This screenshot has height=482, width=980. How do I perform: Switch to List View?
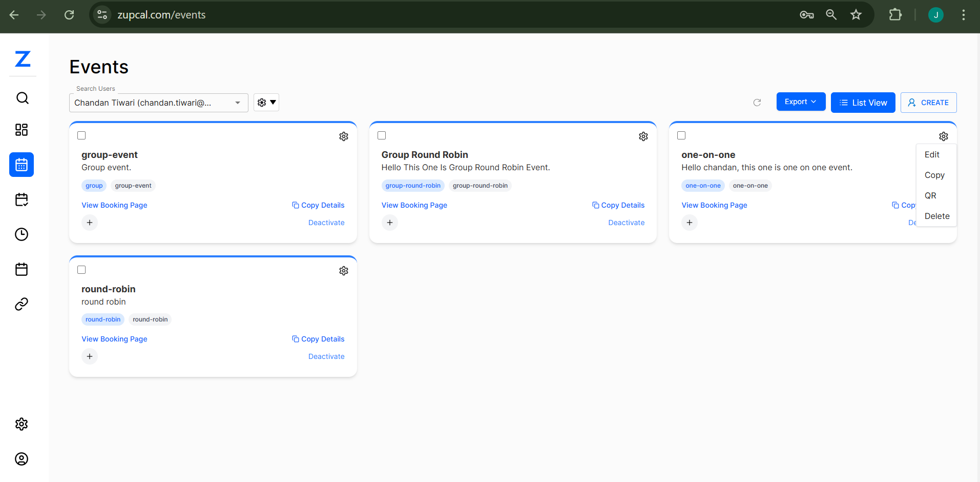coord(863,103)
